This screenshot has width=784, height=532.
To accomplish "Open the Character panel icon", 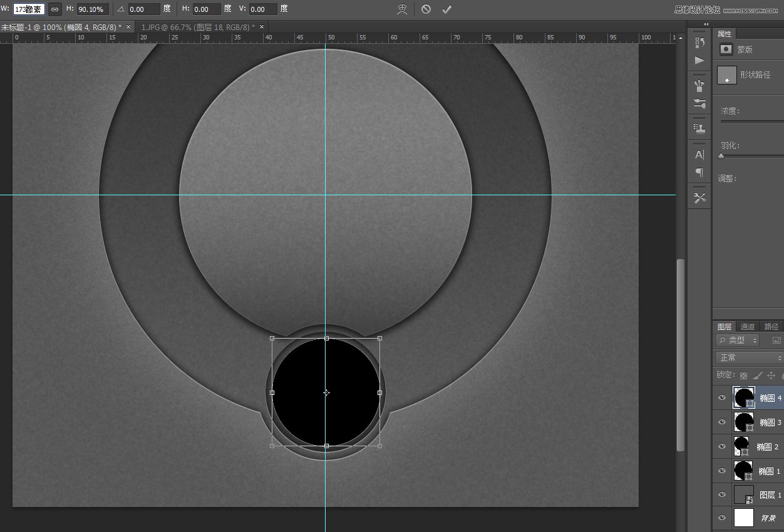I will [x=699, y=155].
